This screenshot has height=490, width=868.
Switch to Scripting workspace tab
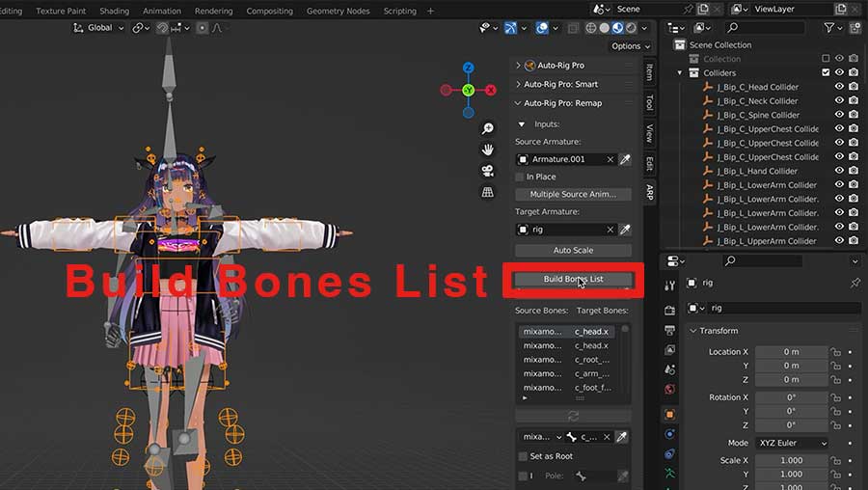click(x=399, y=11)
